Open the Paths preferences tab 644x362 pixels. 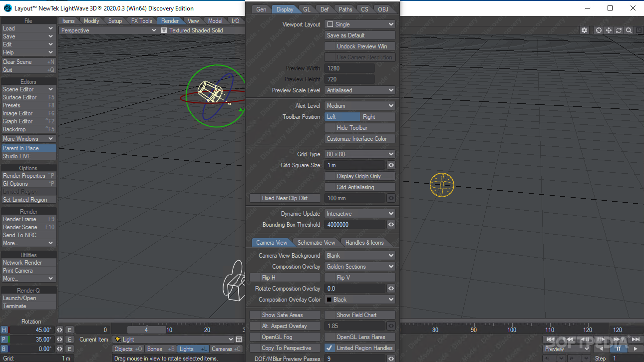[345, 9]
